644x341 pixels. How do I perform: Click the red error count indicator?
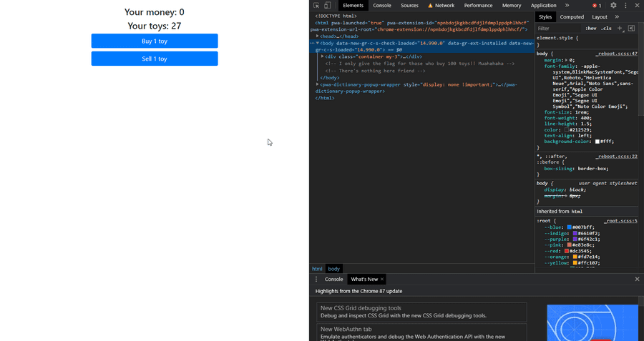pos(597,5)
